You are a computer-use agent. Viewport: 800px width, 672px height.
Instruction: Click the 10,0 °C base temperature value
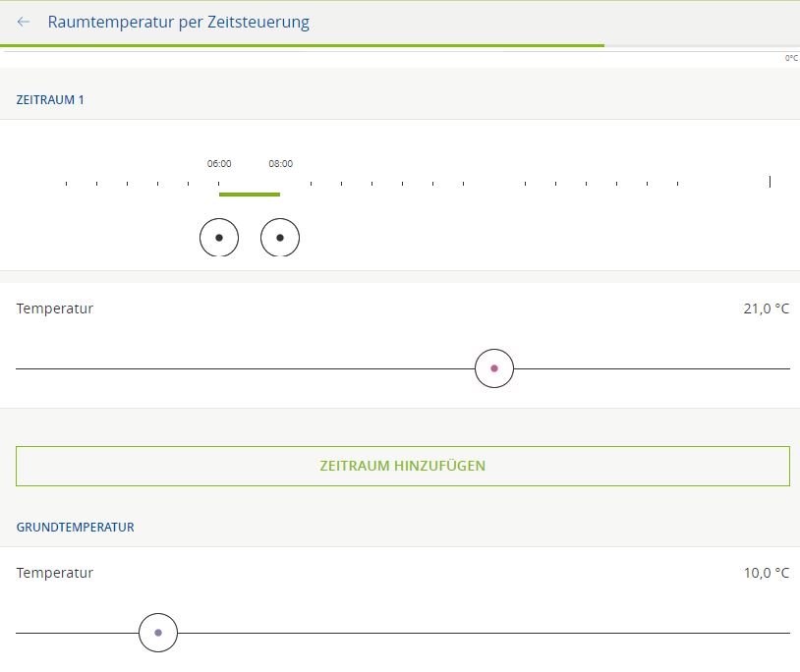[x=766, y=573]
